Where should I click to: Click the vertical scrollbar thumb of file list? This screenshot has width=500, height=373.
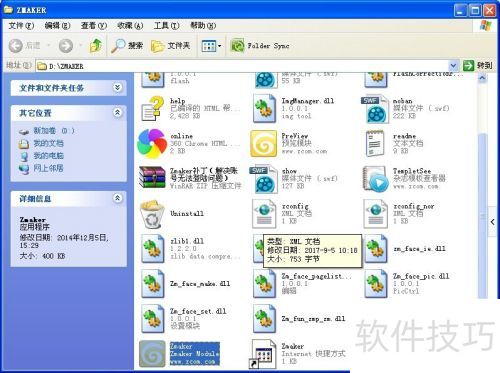point(482,215)
